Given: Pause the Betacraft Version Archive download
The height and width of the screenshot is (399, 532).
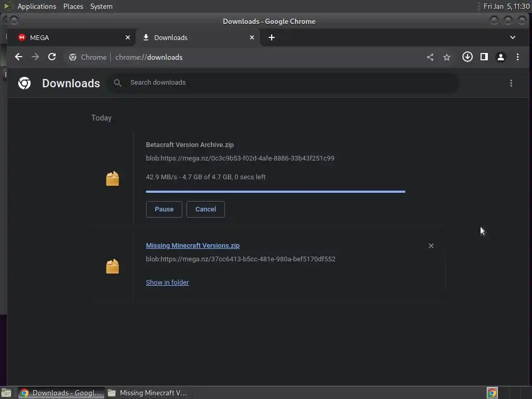Looking at the screenshot, I should point(164,209).
